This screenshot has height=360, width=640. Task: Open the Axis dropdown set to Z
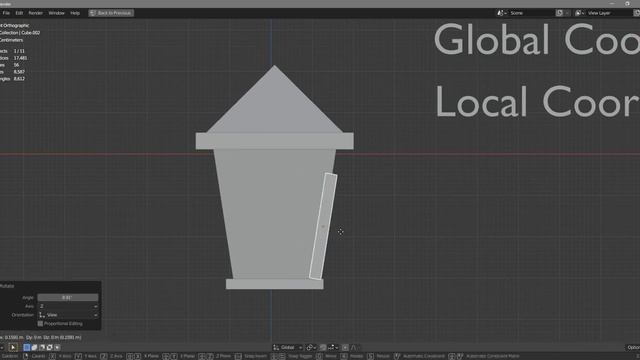pos(68,306)
